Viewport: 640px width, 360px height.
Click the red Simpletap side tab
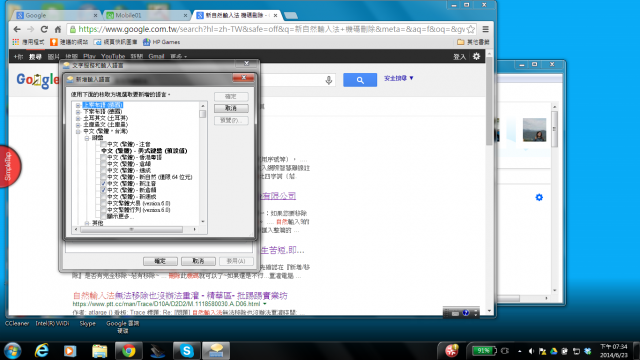tap(9, 167)
